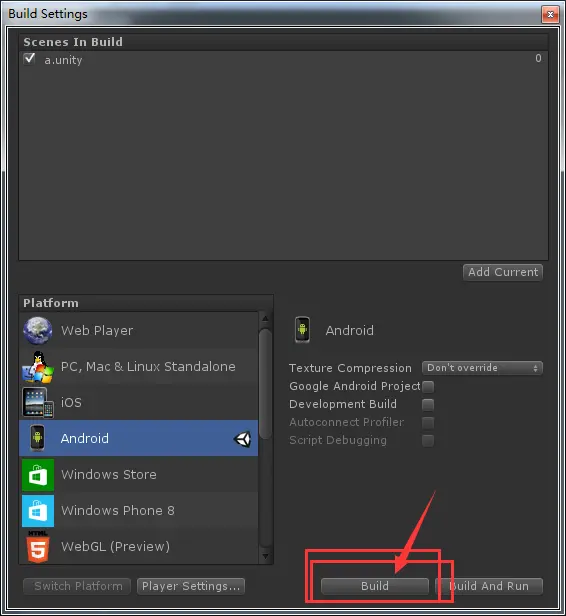Select iOS platform

pos(139,402)
